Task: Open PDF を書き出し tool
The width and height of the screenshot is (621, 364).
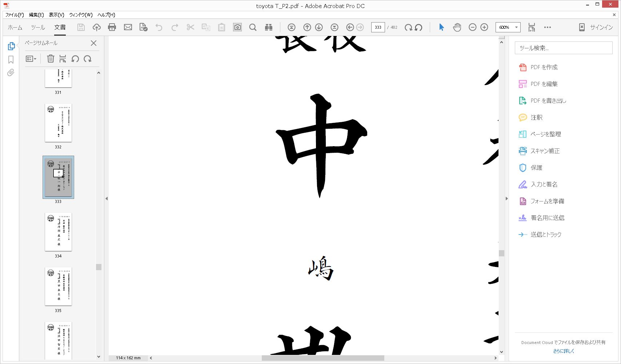Action: tap(542, 101)
